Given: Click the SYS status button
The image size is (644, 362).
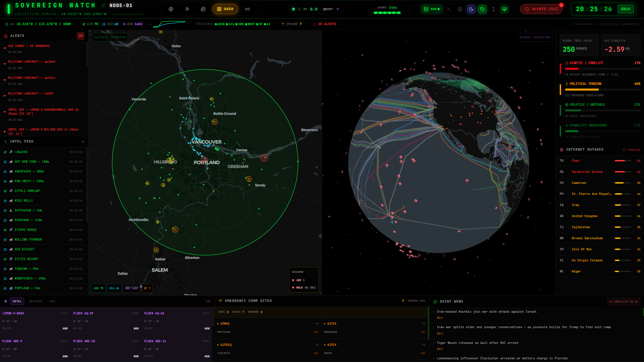Looking at the screenshot, I should [432, 9].
